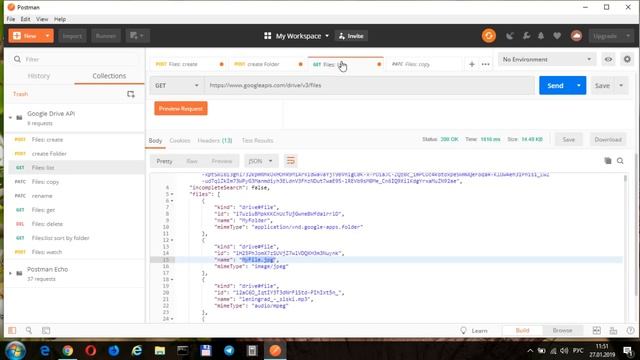Click the blue Send button
The image size is (640, 360).
click(556, 85)
